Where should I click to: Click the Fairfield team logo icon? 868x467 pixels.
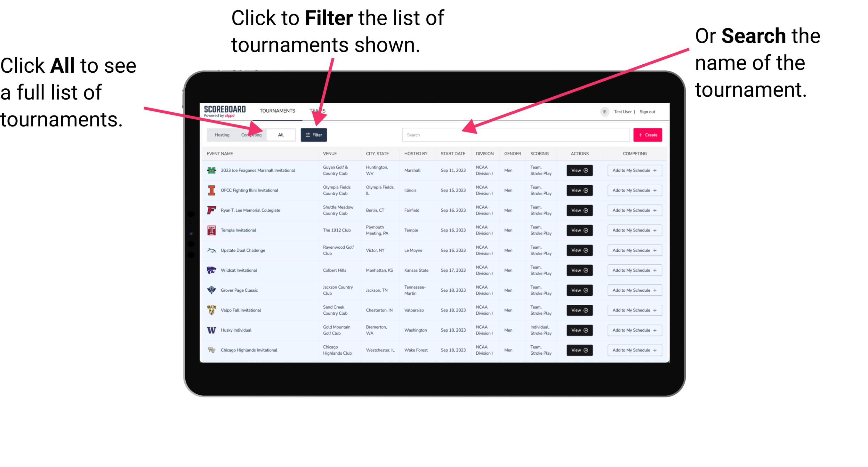(212, 211)
